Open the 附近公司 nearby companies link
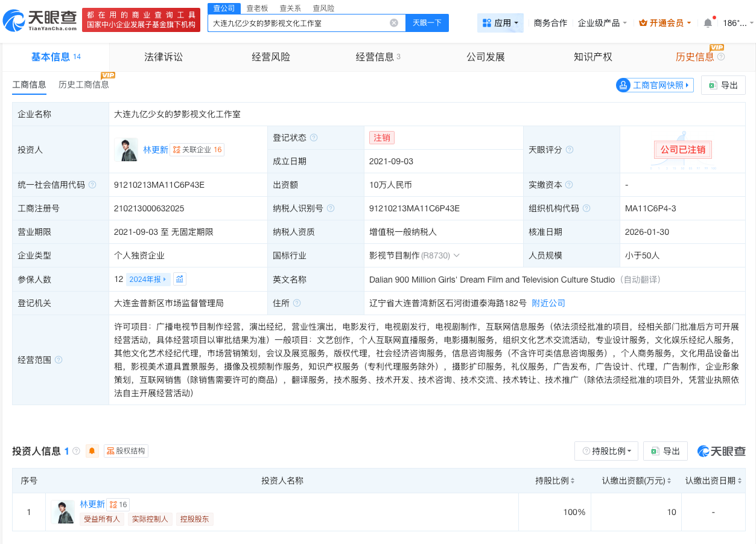 pyautogui.click(x=547, y=302)
